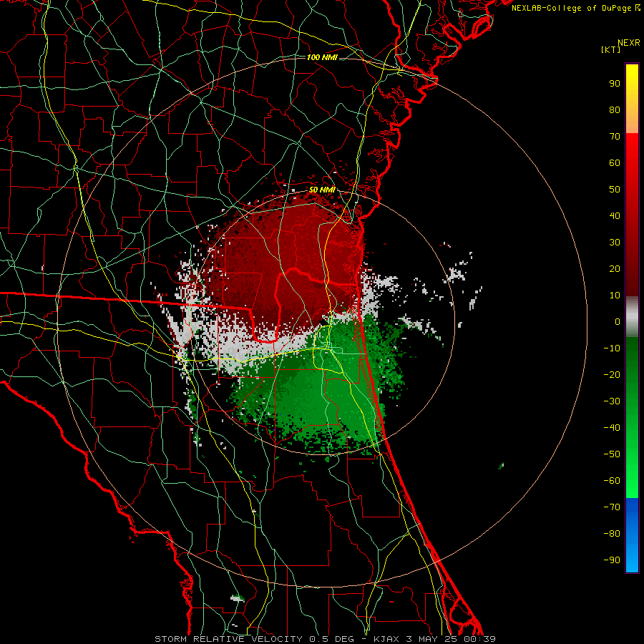The height and width of the screenshot is (644, 644).
Task: Click the 60 value on the velocity scale
Action: tap(615, 163)
